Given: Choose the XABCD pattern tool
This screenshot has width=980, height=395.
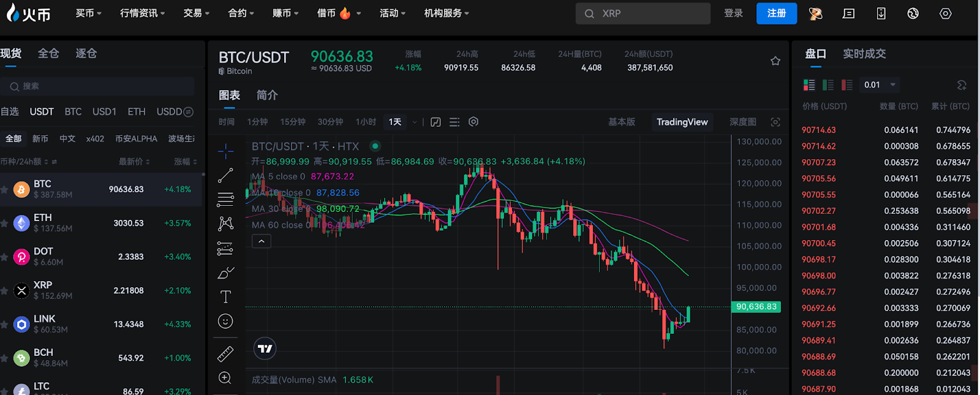Looking at the screenshot, I should click(225, 224).
